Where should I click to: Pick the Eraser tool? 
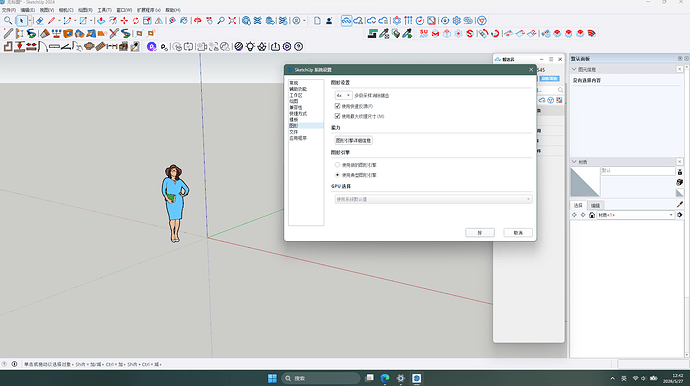coord(40,21)
